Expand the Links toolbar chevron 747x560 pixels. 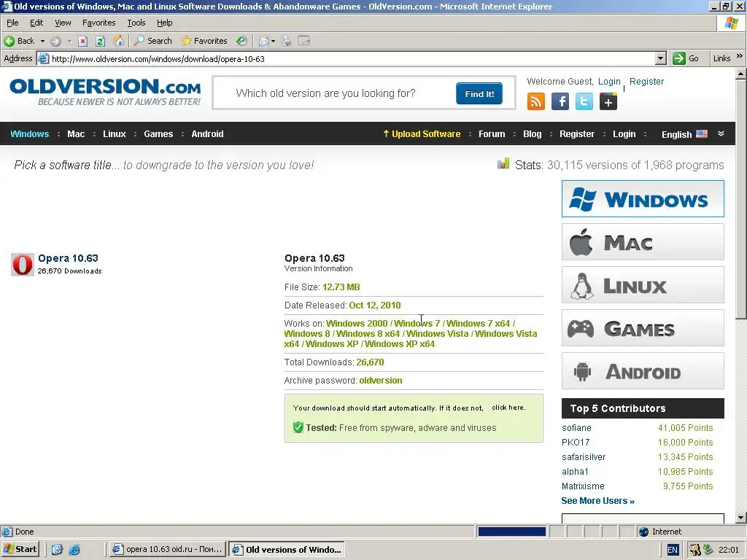[x=740, y=56]
